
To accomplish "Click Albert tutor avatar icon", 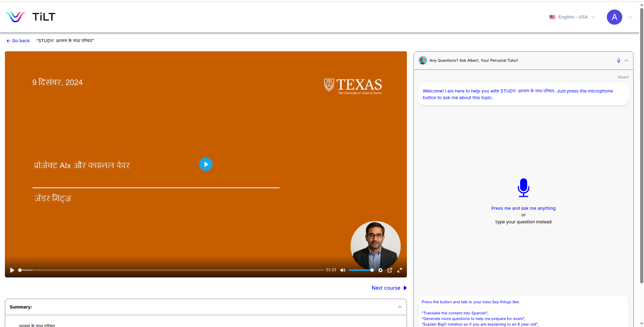I will (423, 60).
